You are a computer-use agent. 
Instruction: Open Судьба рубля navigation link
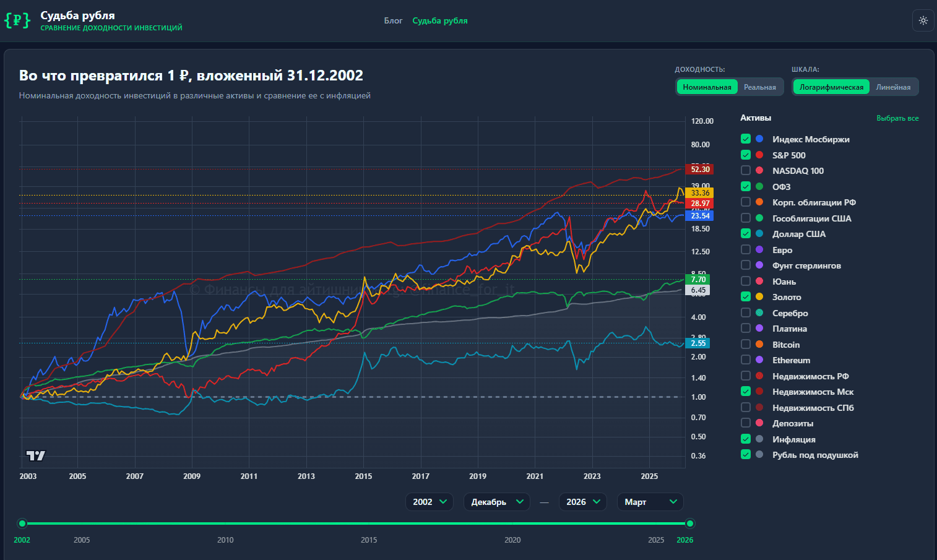(x=440, y=21)
